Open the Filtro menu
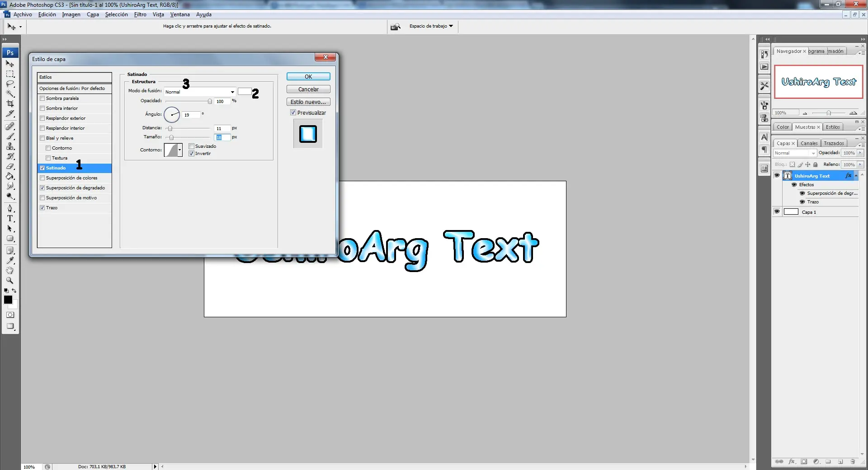This screenshot has width=868, height=470. 140,14
